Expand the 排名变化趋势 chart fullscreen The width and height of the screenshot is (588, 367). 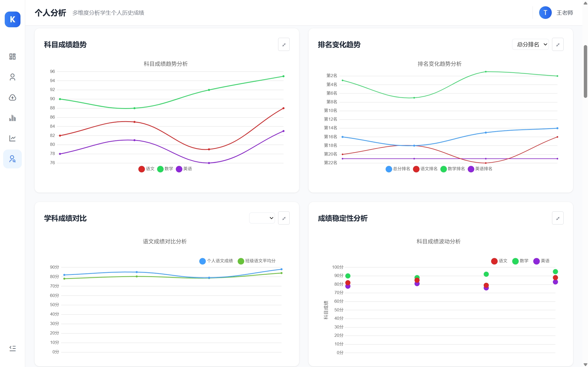coord(558,45)
